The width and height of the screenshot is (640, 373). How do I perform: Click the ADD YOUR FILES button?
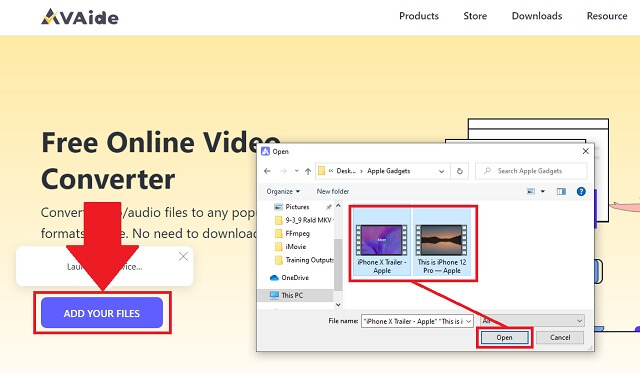coord(102,313)
